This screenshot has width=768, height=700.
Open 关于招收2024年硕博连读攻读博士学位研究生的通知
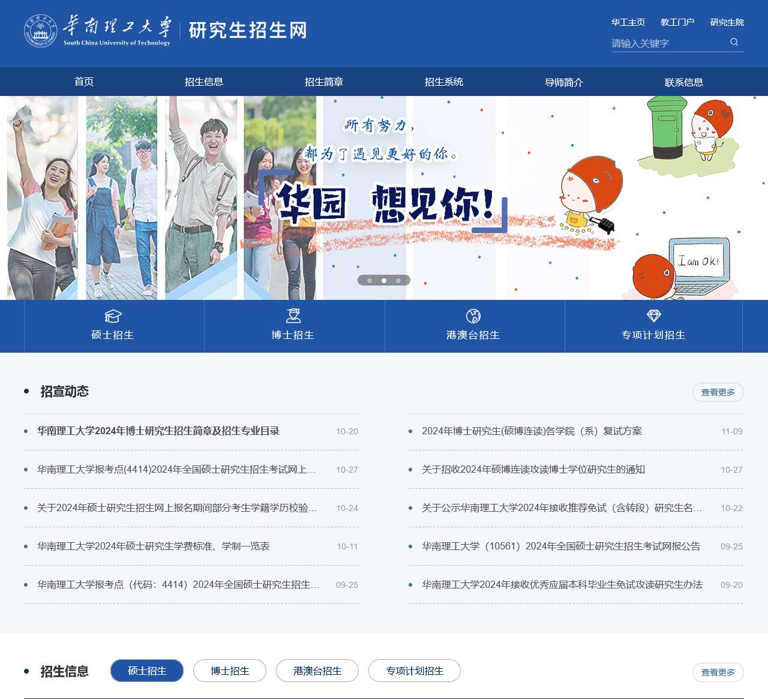click(533, 469)
